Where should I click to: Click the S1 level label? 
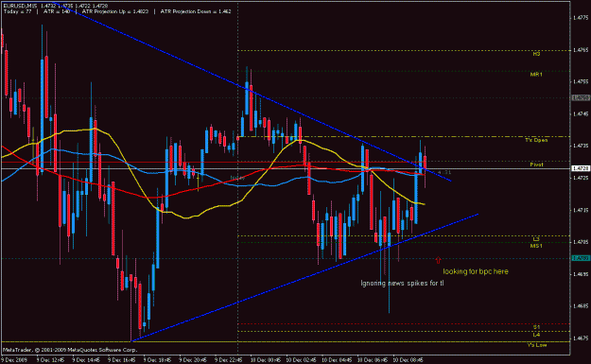pyautogui.click(x=536, y=327)
